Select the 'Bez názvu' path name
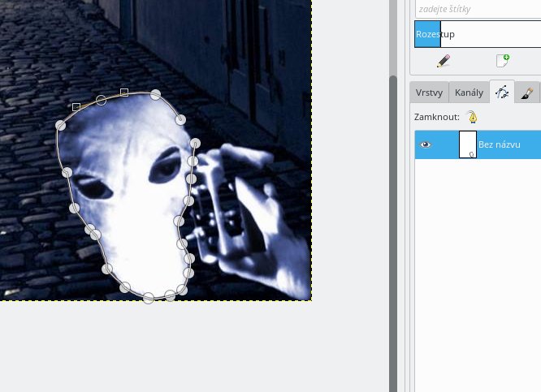The image size is (541, 392). tap(500, 144)
